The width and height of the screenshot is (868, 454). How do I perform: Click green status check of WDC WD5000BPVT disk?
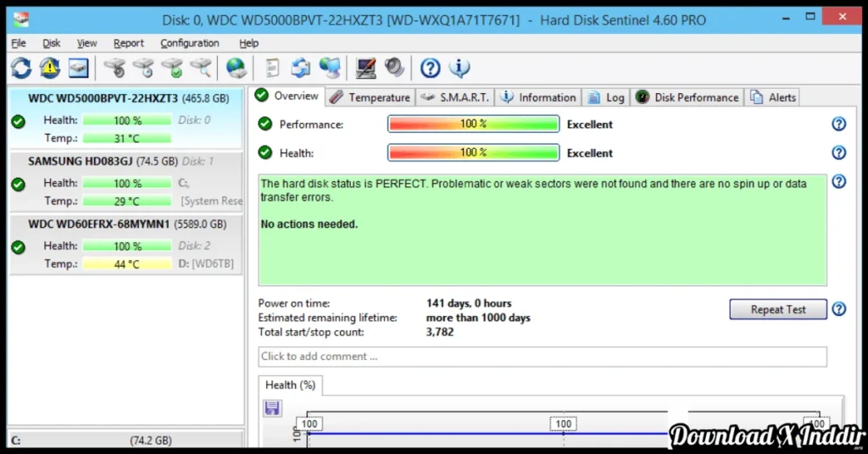19,121
